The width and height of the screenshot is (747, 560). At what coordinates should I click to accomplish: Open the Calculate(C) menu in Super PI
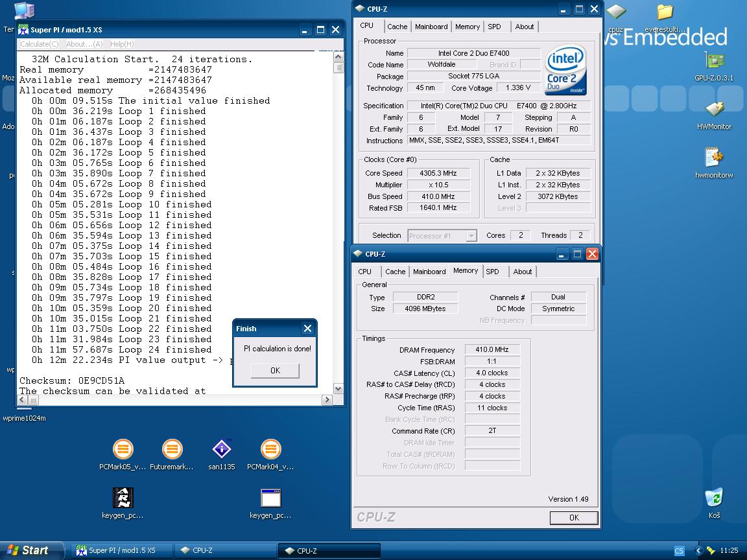(40, 44)
